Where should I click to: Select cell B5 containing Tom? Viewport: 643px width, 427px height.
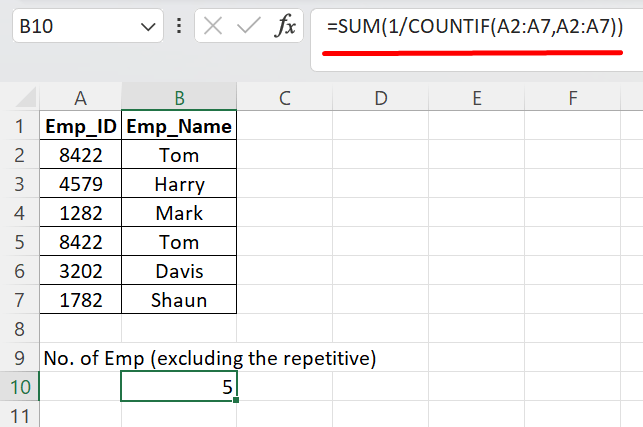179,242
